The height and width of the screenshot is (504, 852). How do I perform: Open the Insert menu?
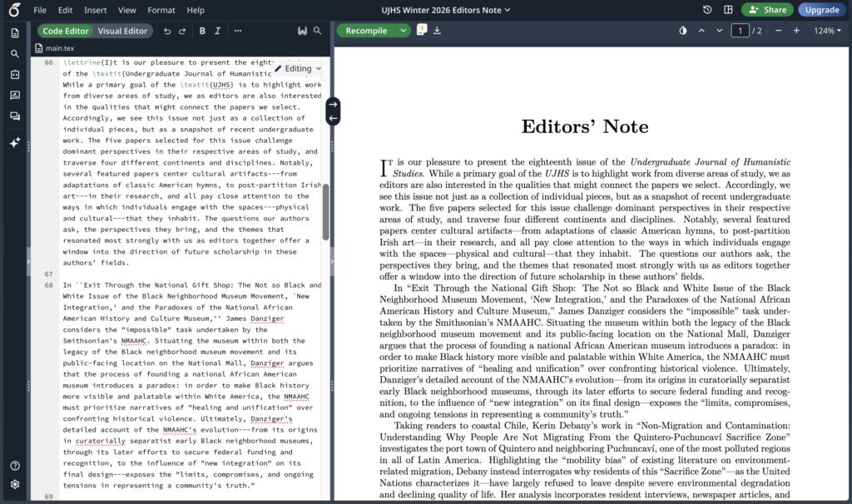click(95, 10)
